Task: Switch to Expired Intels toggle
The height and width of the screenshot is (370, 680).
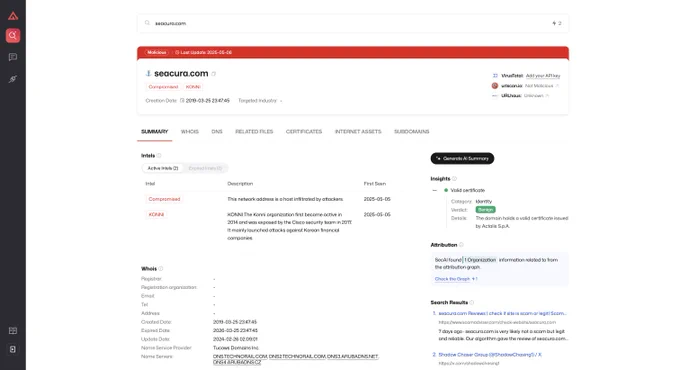Action: pos(205,168)
